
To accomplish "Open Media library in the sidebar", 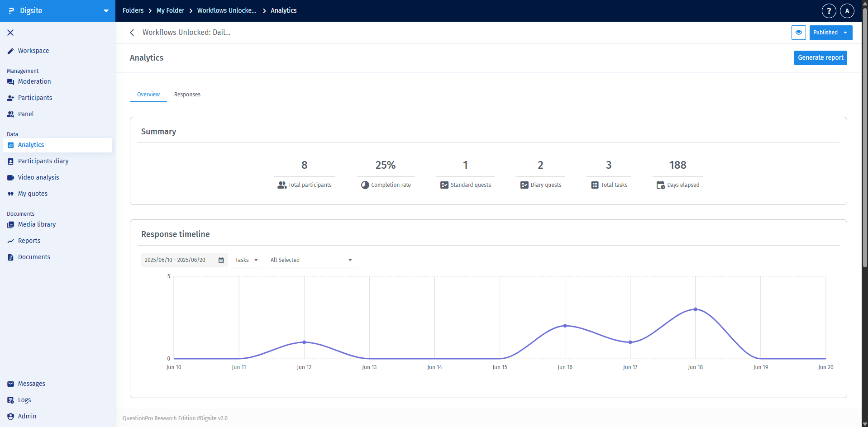I will (x=37, y=224).
